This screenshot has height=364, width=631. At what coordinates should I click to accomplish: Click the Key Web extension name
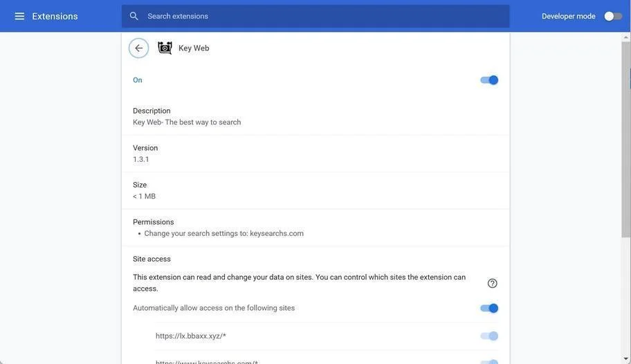coord(194,48)
